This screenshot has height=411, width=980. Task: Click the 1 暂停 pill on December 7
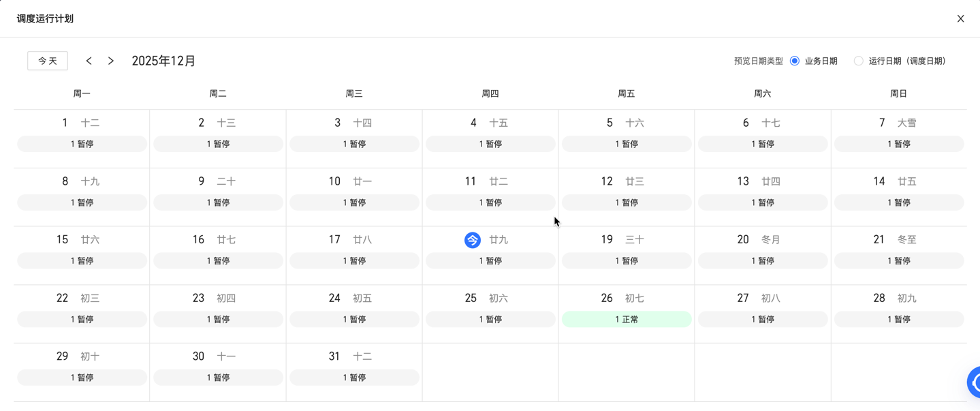pos(899,144)
